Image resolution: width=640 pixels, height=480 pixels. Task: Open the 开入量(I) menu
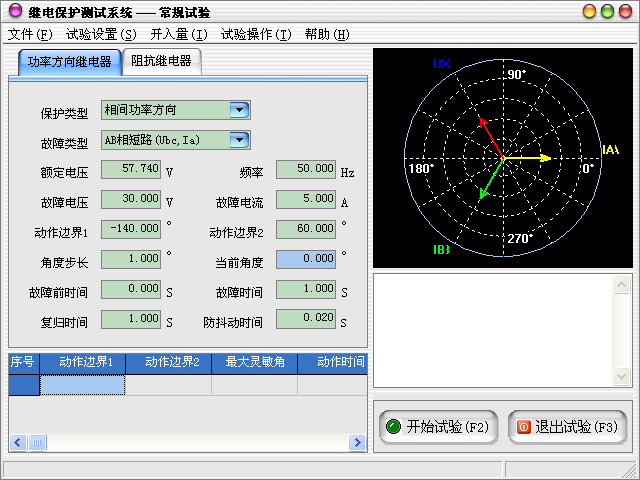pyautogui.click(x=179, y=34)
